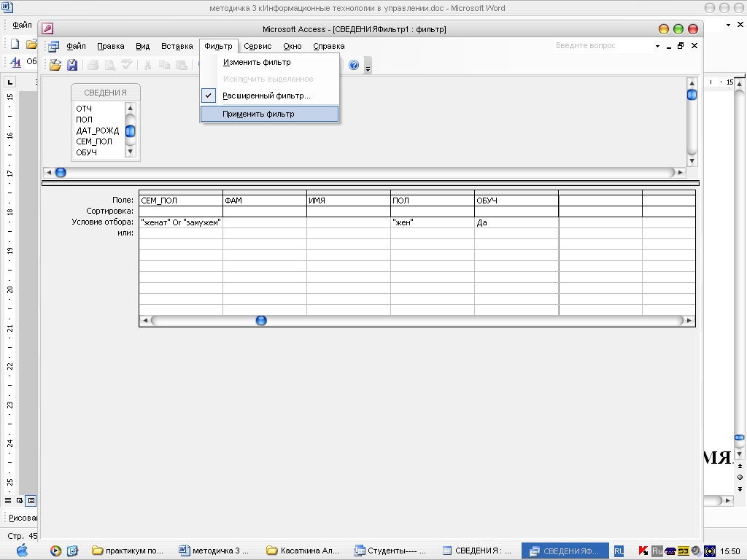Switch to практикум по... taskbar folder

click(128, 551)
